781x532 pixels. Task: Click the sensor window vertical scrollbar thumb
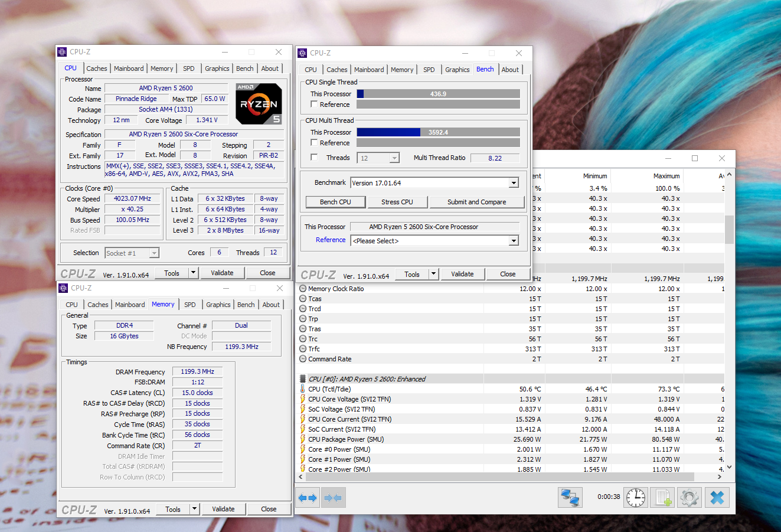[729, 229]
